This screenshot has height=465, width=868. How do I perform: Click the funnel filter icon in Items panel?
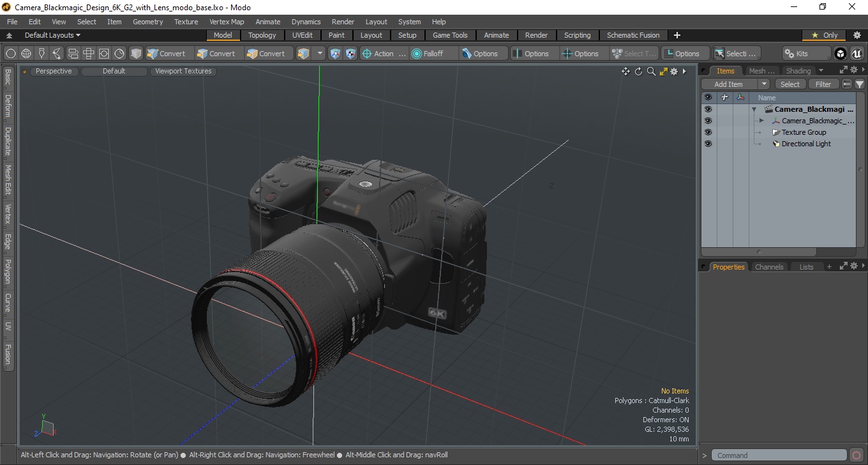[860, 84]
